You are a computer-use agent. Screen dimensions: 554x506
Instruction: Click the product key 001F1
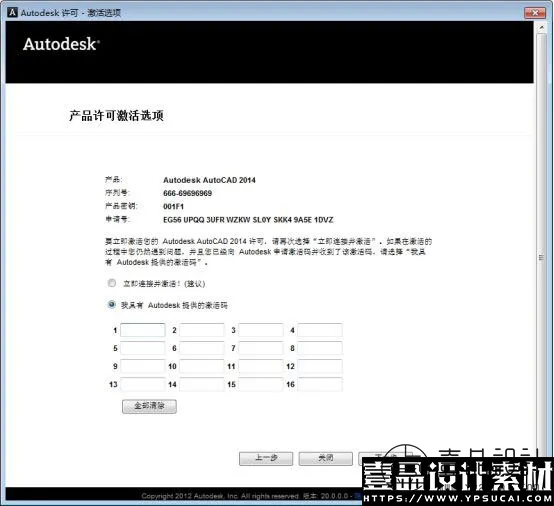point(173,206)
